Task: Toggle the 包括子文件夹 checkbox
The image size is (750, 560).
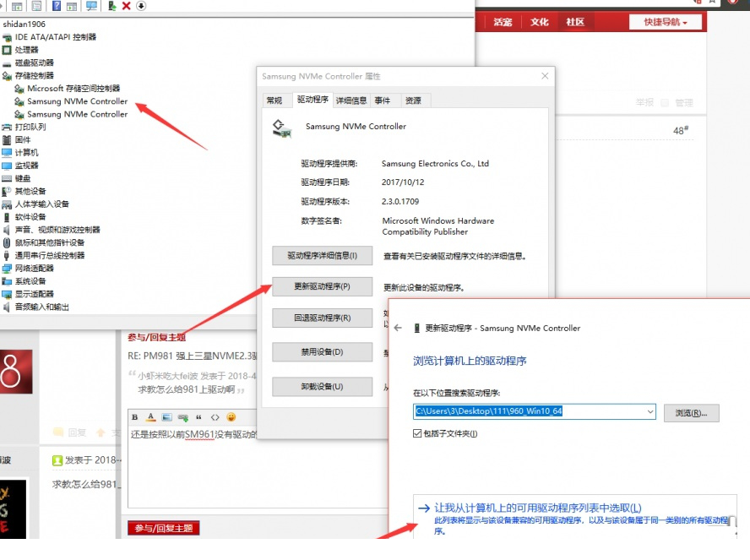Action: point(417,434)
